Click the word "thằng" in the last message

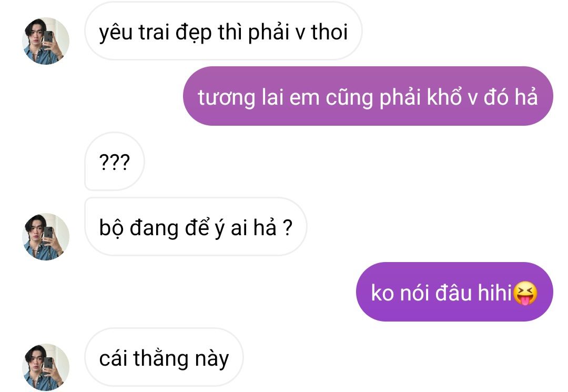coord(161,359)
